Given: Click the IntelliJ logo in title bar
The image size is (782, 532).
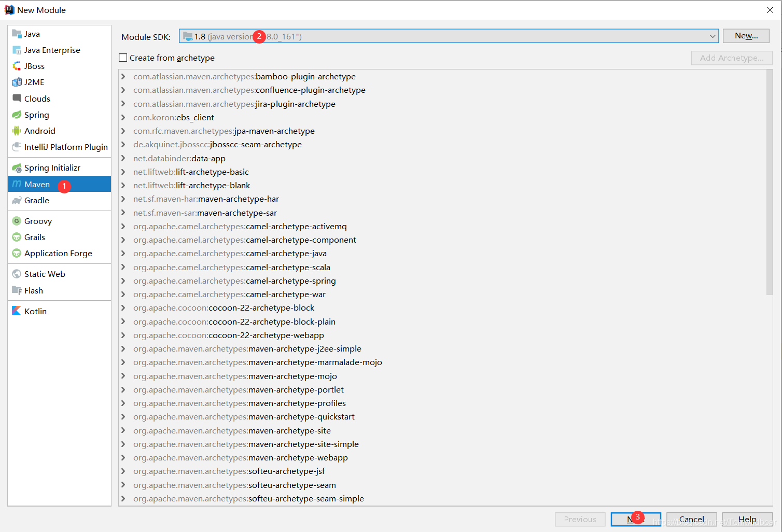Looking at the screenshot, I should [9, 10].
